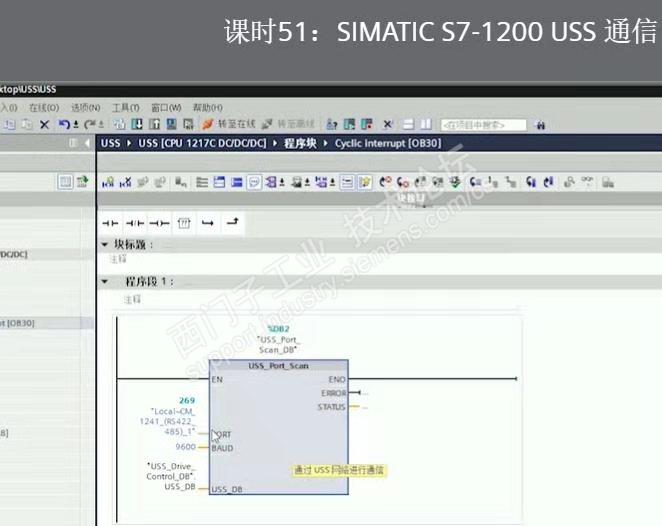
Task: Open the Undo history dropdown arrow
Action: tap(76, 125)
